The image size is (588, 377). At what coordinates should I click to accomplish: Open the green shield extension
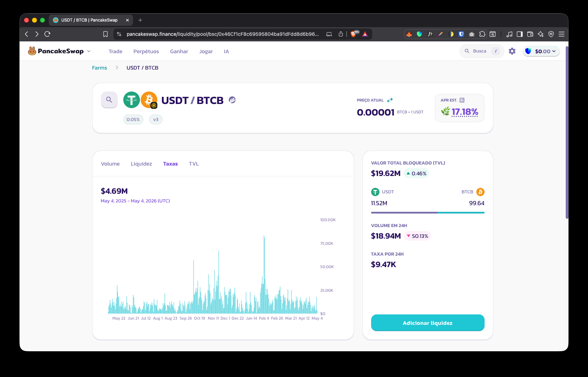[420, 34]
